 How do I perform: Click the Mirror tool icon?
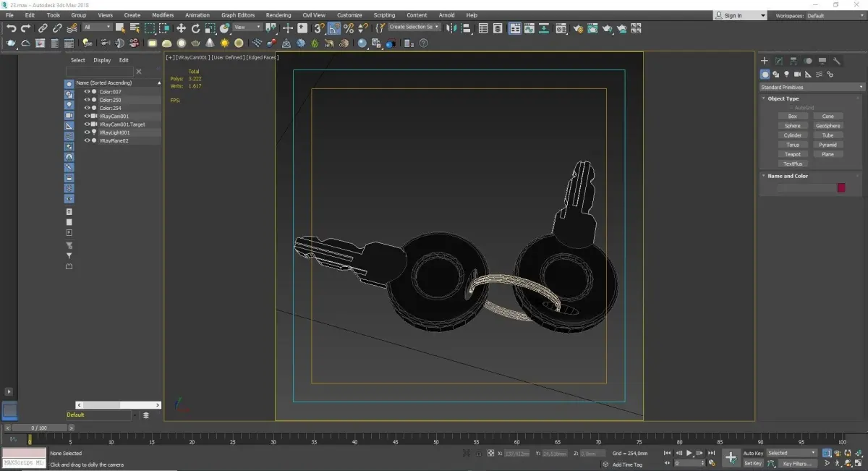pos(451,28)
